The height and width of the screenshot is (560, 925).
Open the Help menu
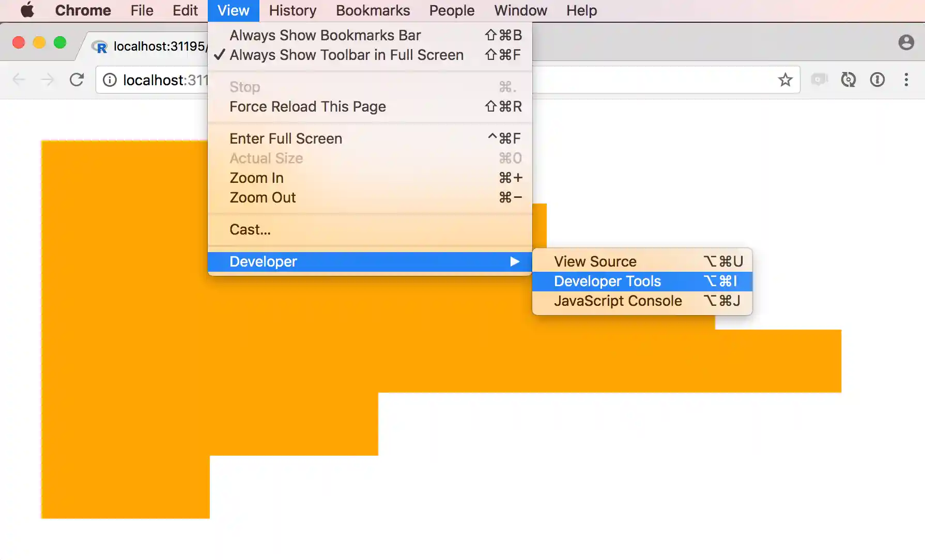pos(581,10)
